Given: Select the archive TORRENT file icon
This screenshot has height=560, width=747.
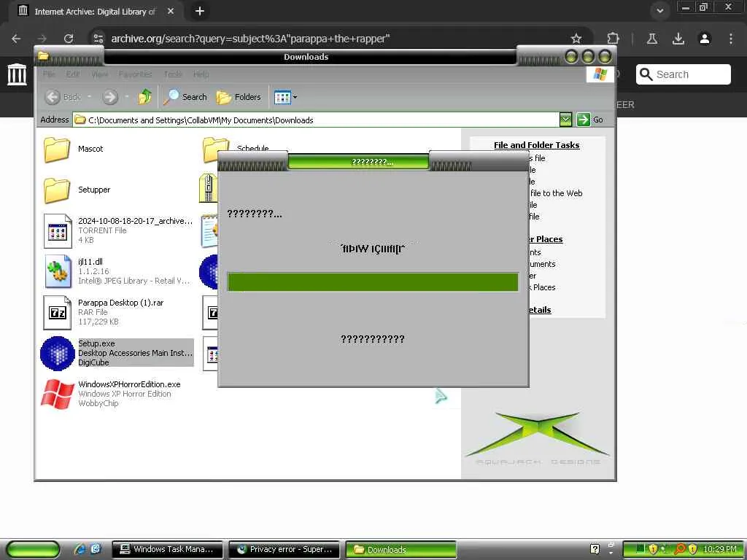Looking at the screenshot, I should click(x=58, y=231).
